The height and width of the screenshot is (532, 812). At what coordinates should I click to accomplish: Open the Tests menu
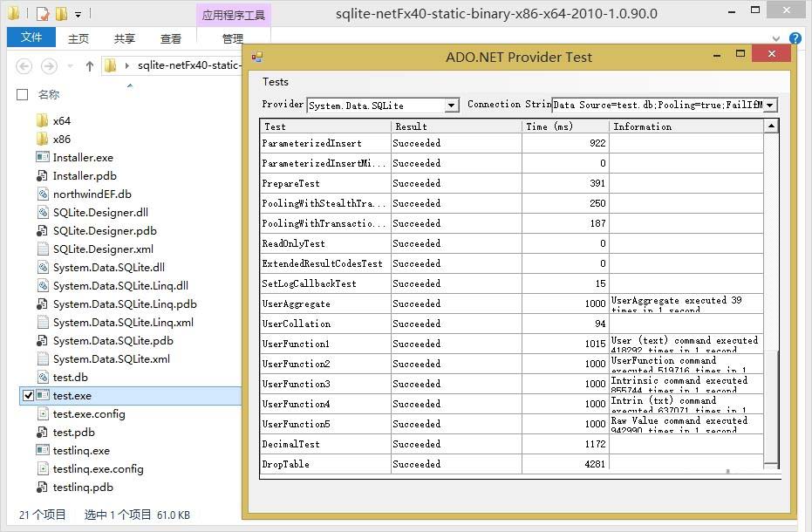tap(276, 81)
